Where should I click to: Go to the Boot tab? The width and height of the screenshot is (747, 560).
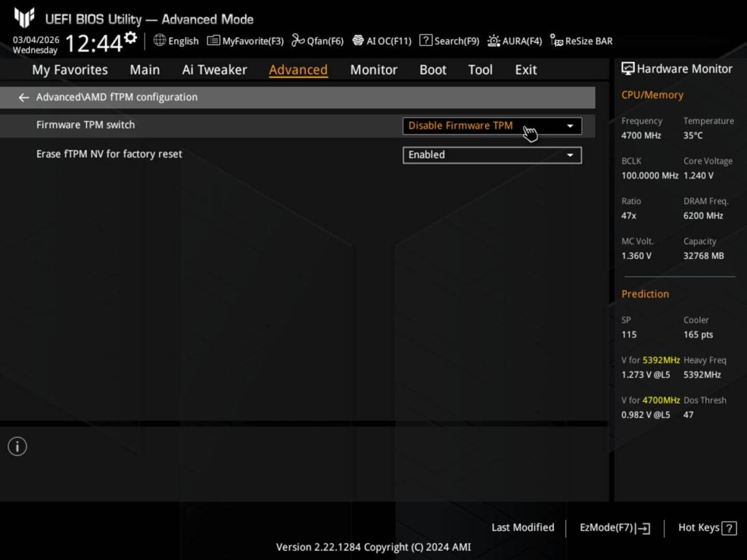[x=433, y=70]
